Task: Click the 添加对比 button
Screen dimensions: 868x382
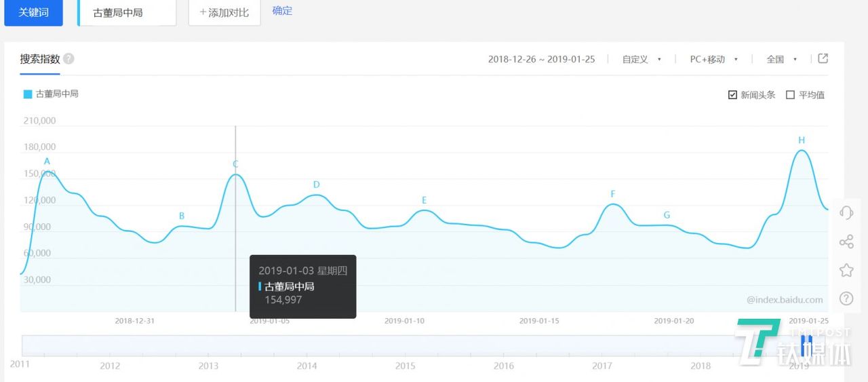Action: [224, 13]
